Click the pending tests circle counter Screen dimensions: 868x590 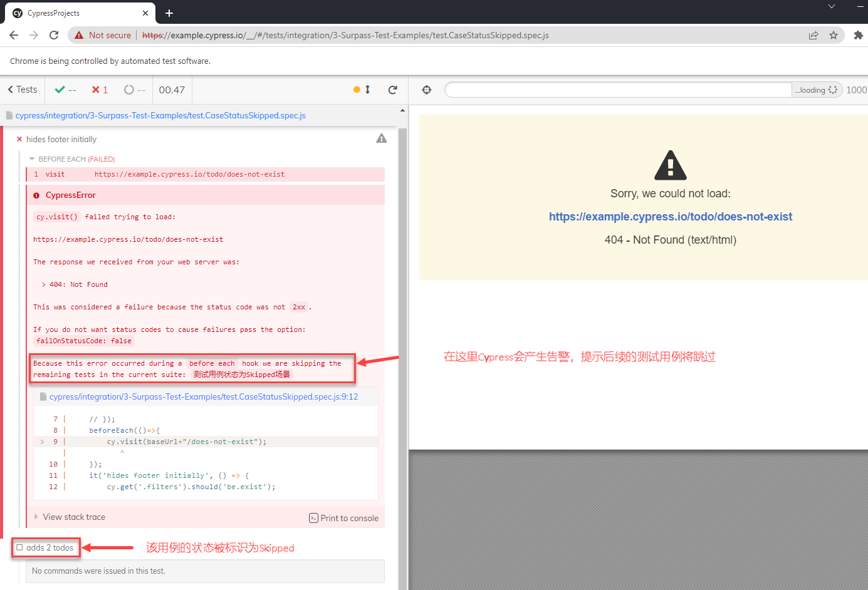[x=135, y=90]
